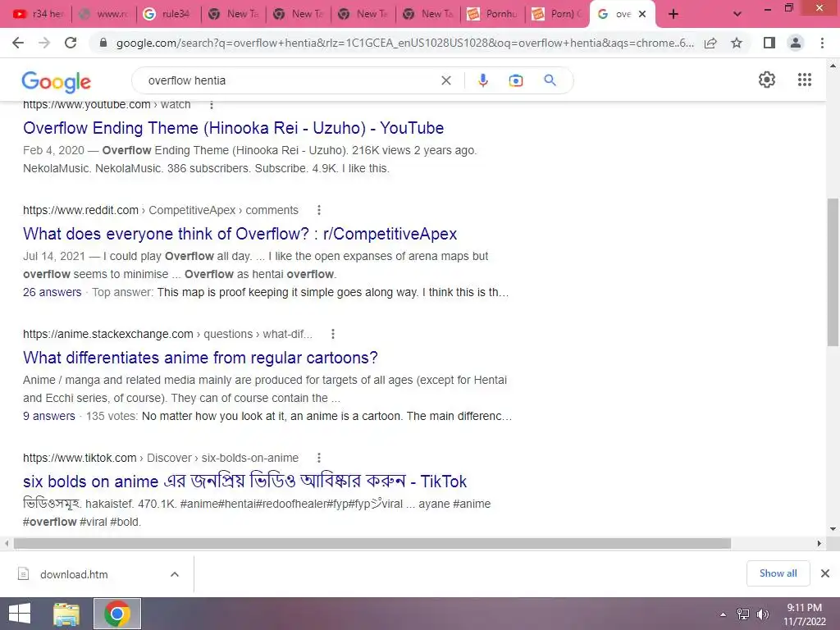Search by image with Google Lens
Image resolution: width=840 pixels, height=630 pixels.
[x=515, y=80]
